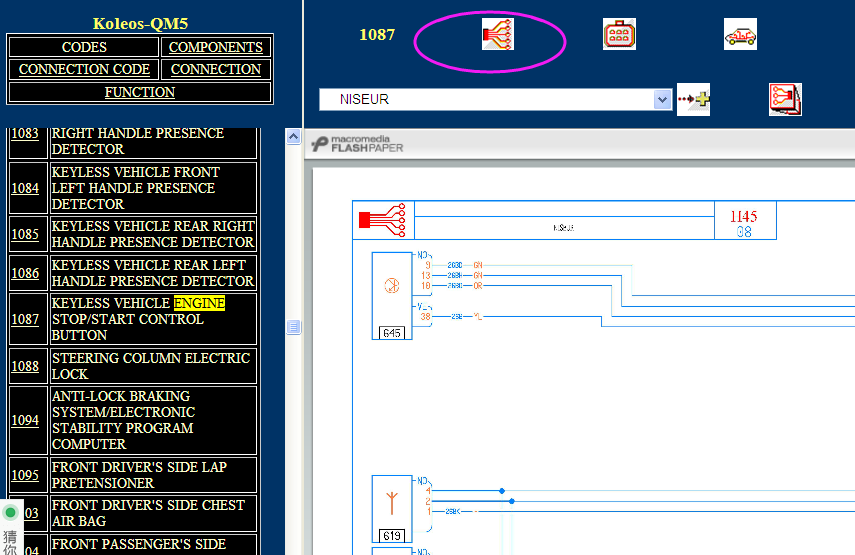Open component code 1083 link

point(25,134)
